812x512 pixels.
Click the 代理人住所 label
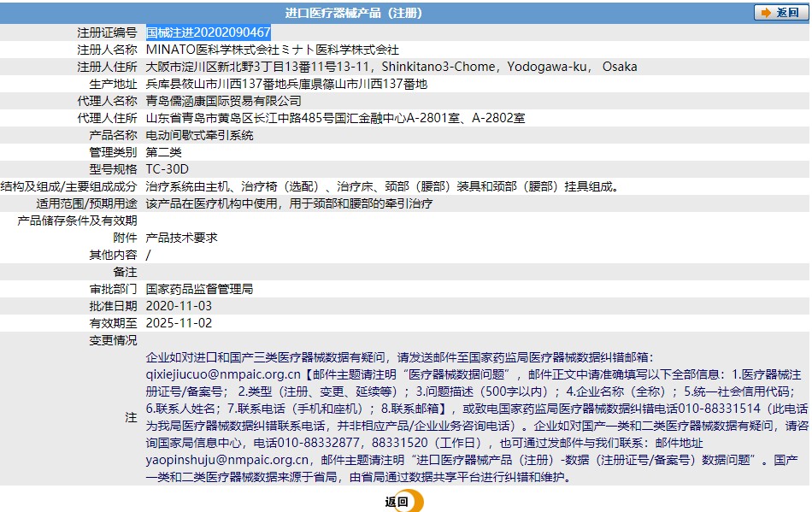click(x=107, y=118)
